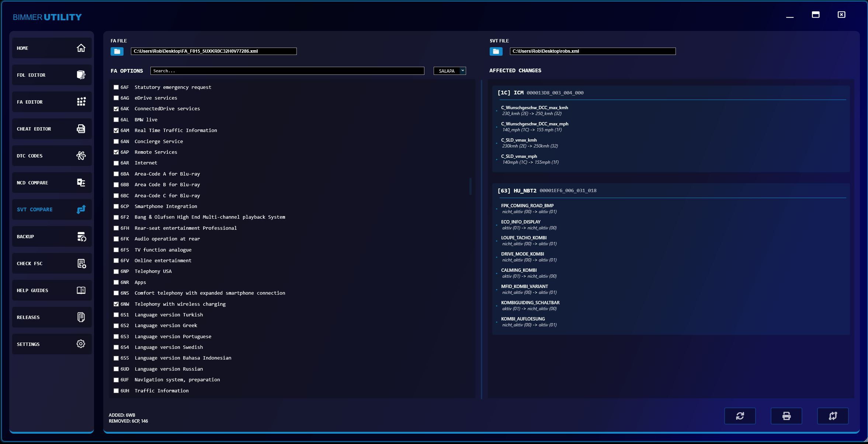Image resolution: width=868 pixels, height=444 pixels.
Task: Click the NCD Compare icon
Action: [x=81, y=183]
